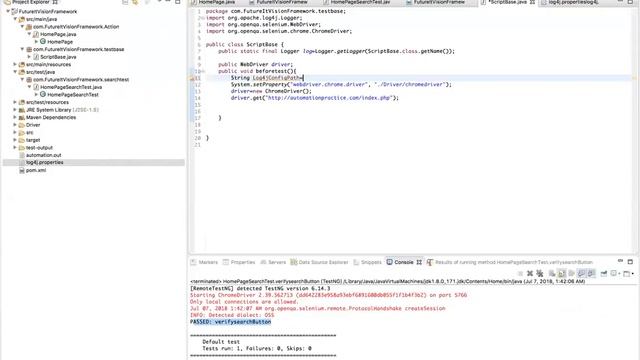Image resolution: width=640 pixels, height=360 pixels.
Task: Collapse the HomePage.java tree node
Action: click(x=29, y=34)
